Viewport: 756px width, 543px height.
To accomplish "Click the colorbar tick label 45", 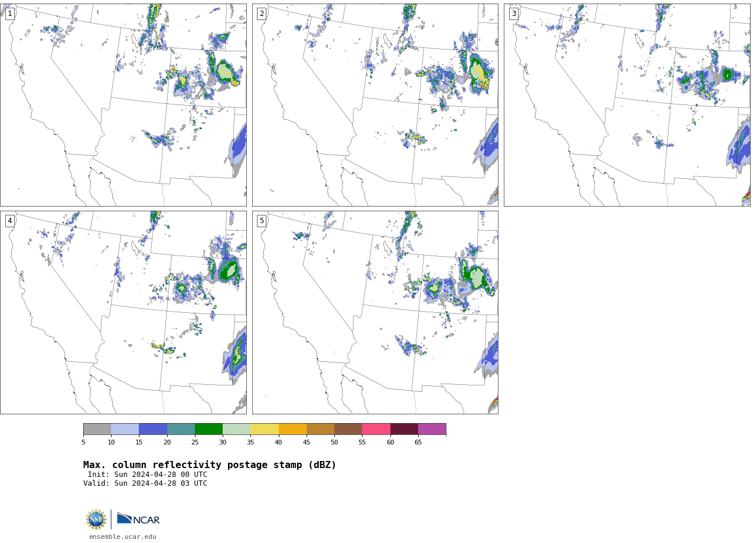I will [307, 442].
